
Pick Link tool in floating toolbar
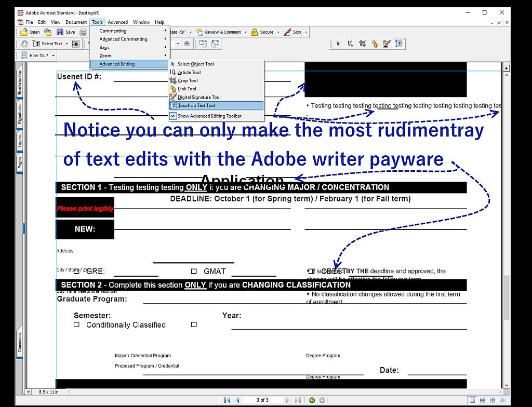[x=375, y=44]
